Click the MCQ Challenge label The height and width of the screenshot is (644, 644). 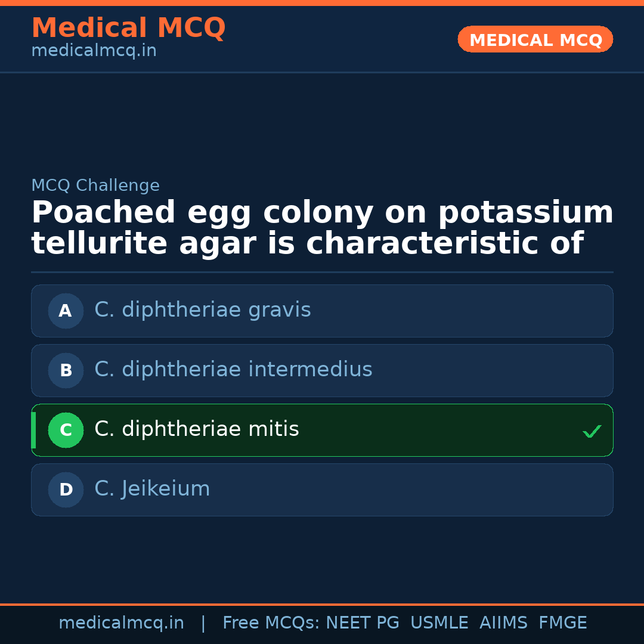(x=95, y=185)
